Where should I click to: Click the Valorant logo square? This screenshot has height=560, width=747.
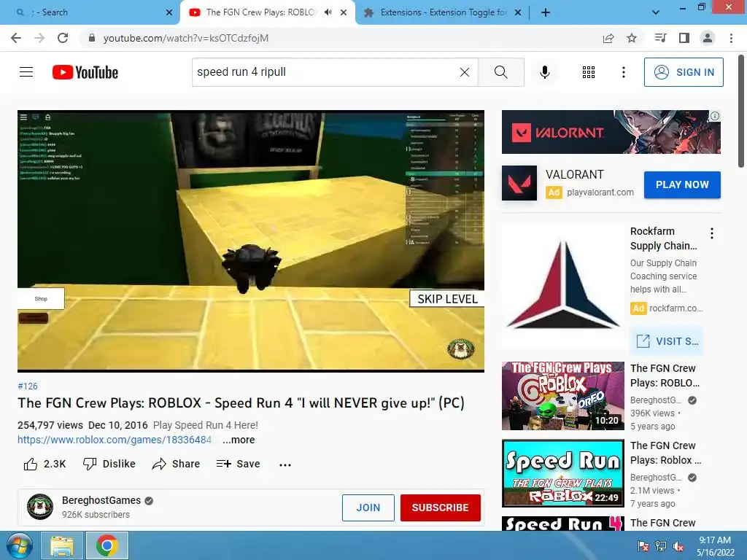(x=519, y=183)
